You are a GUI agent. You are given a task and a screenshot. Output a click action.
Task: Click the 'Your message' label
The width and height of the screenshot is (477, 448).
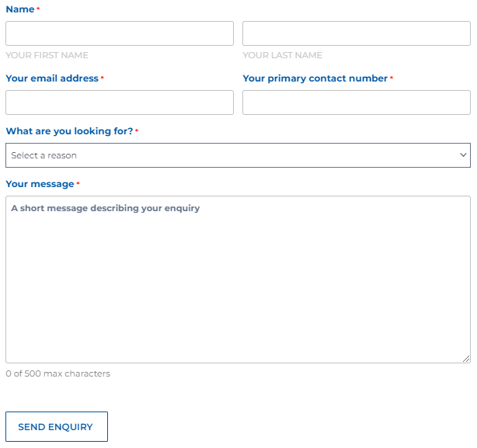click(x=40, y=184)
